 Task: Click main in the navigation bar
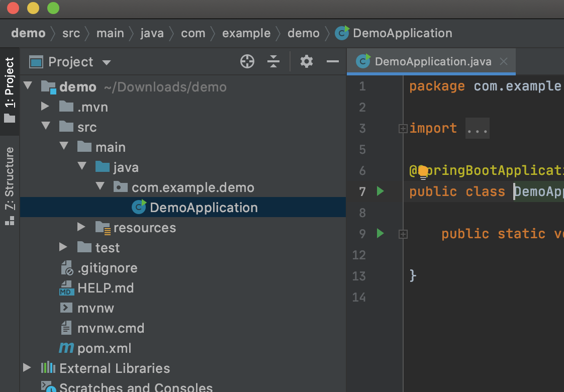coord(110,33)
